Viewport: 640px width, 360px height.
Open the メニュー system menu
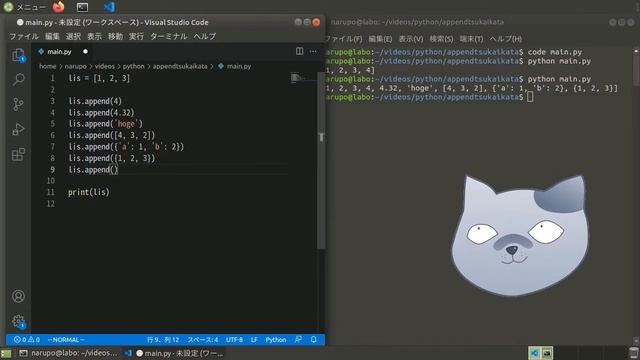point(24,7)
